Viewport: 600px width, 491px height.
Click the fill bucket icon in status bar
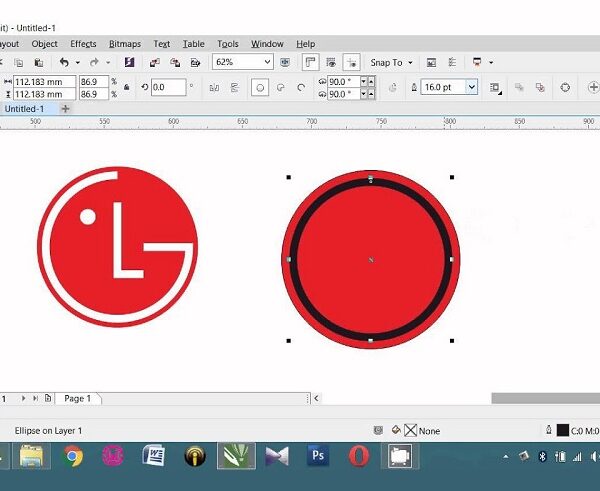tap(396, 430)
